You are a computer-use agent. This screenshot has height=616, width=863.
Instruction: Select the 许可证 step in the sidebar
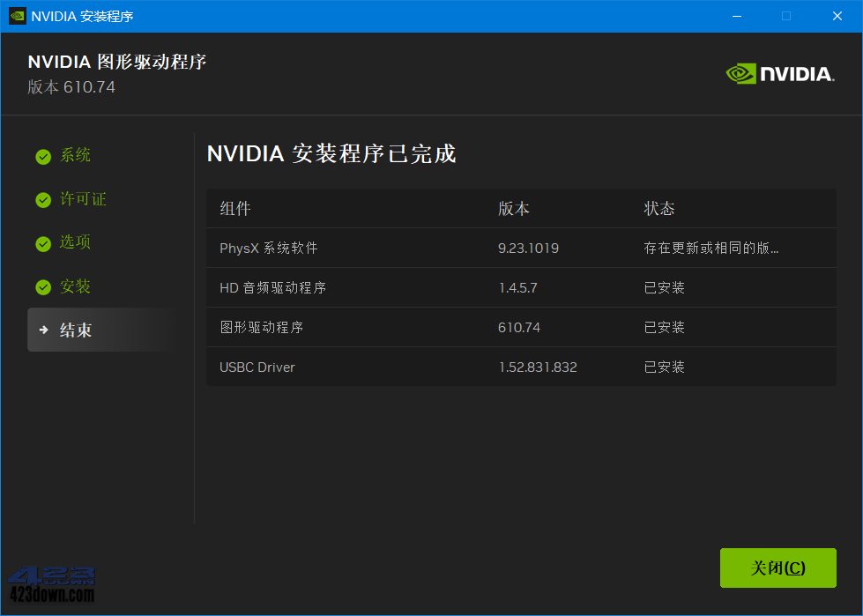[83, 198]
